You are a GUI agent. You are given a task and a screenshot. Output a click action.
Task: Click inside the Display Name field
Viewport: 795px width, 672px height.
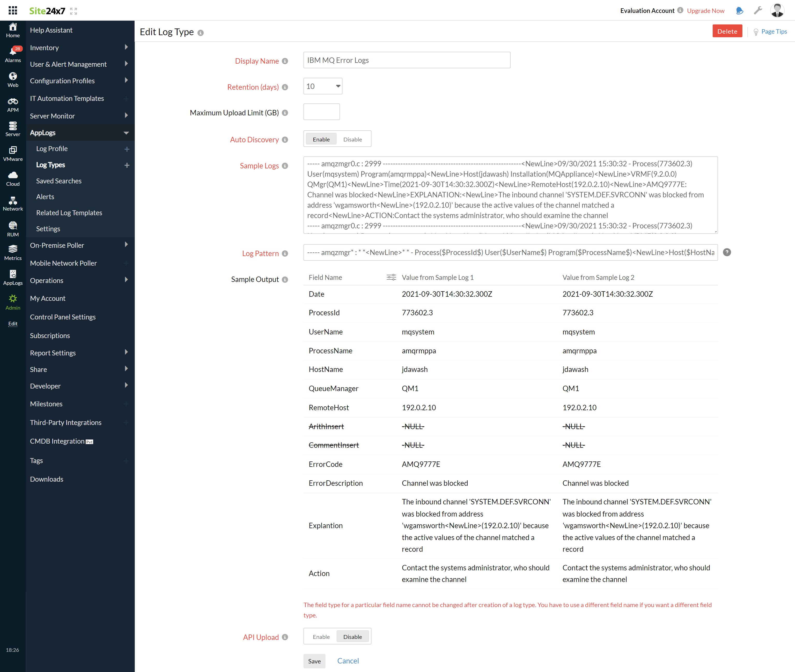[x=406, y=60]
